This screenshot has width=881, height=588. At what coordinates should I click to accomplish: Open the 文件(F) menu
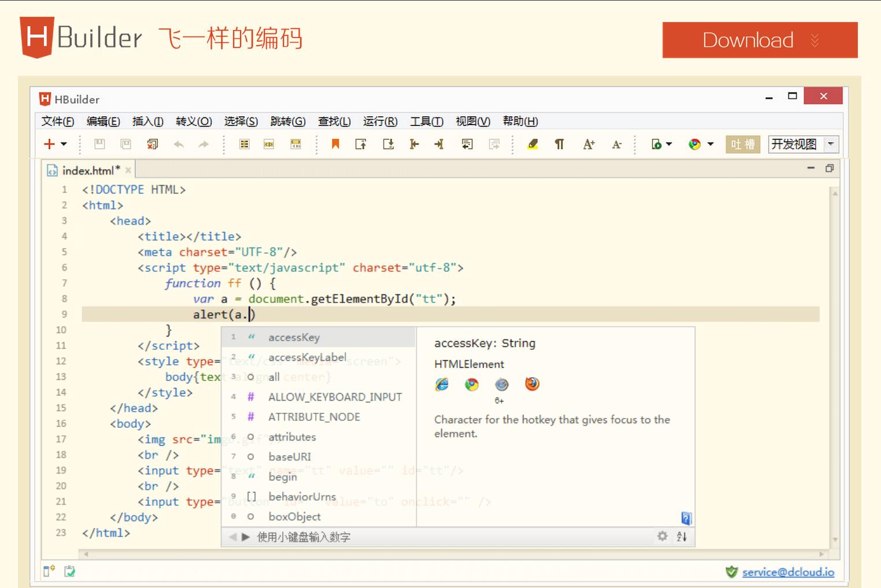click(58, 121)
